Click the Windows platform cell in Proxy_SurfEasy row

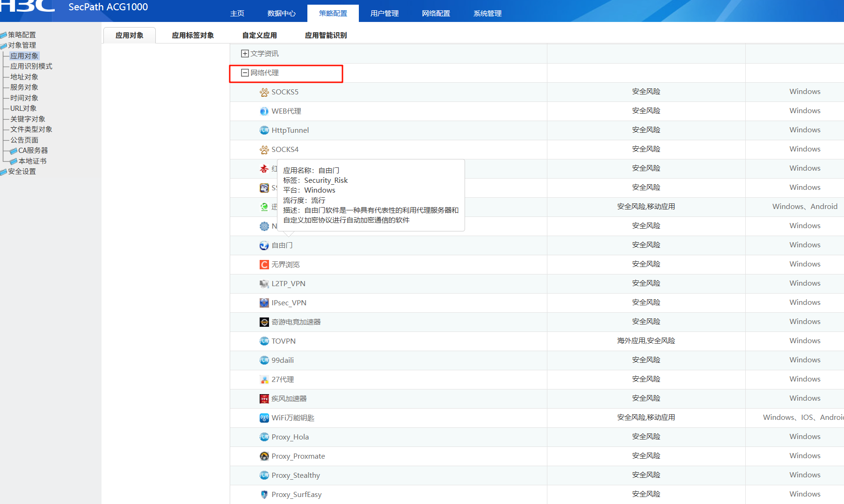(805, 494)
